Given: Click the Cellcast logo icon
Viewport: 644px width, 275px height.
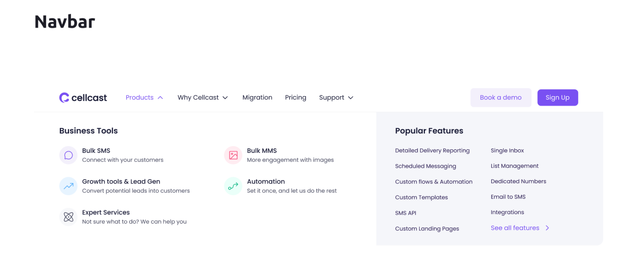Looking at the screenshot, I should pyautogui.click(x=64, y=98).
